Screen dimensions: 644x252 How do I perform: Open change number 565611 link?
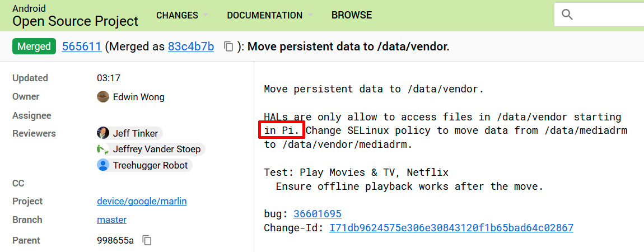pyautogui.click(x=82, y=46)
